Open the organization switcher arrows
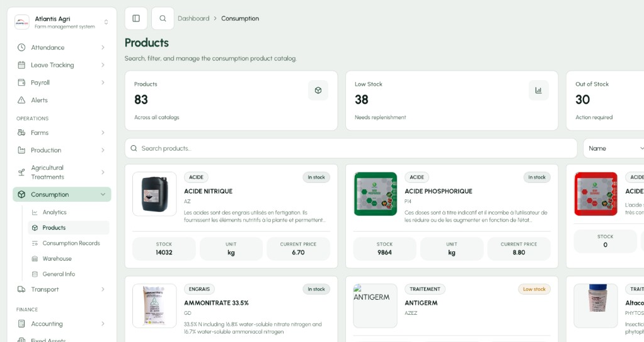Viewport: 644px width, 342px height. pyautogui.click(x=106, y=22)
